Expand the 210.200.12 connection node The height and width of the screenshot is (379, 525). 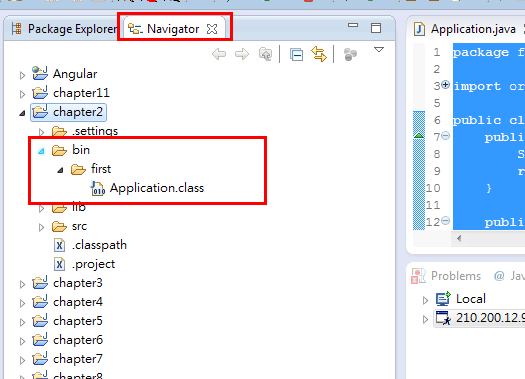point(425,319)
